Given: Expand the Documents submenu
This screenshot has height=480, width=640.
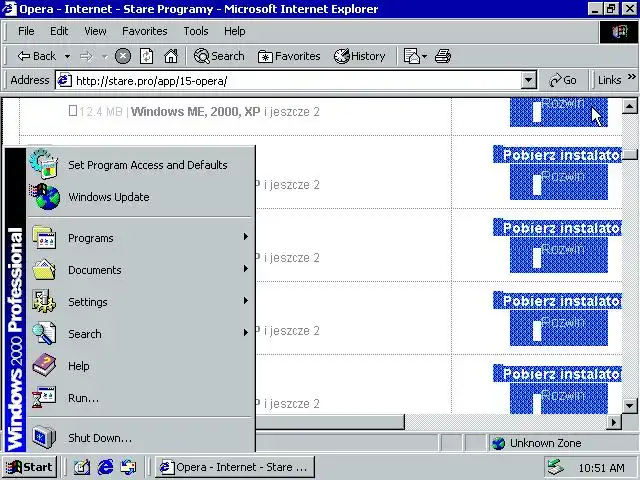Looking at the screenshot, I should pyautogui.click(x=139, y=269).
